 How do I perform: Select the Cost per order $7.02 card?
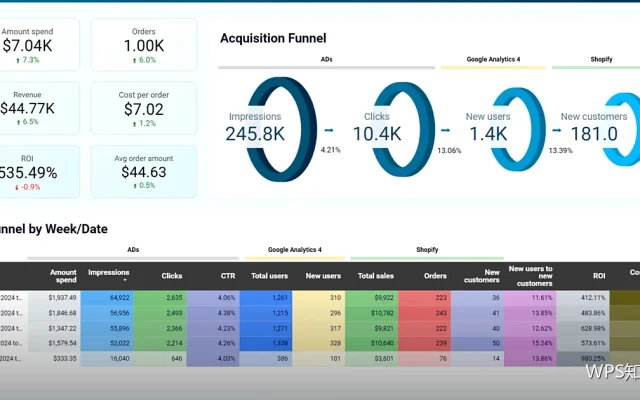point(144,108)
